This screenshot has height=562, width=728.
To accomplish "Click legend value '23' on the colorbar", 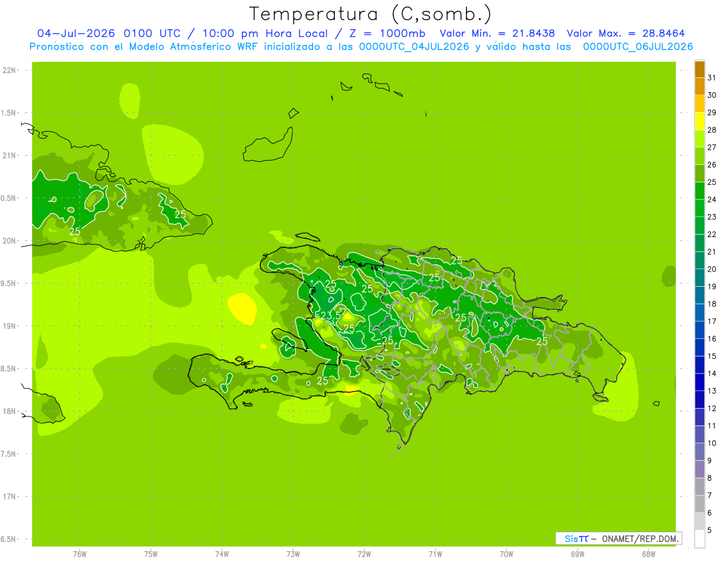I will coord(712,217).
